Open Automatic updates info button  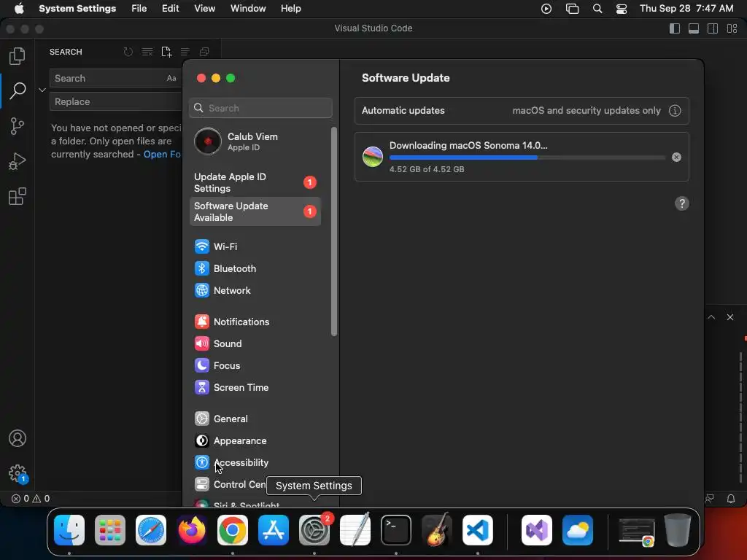(x=675, y=111)
